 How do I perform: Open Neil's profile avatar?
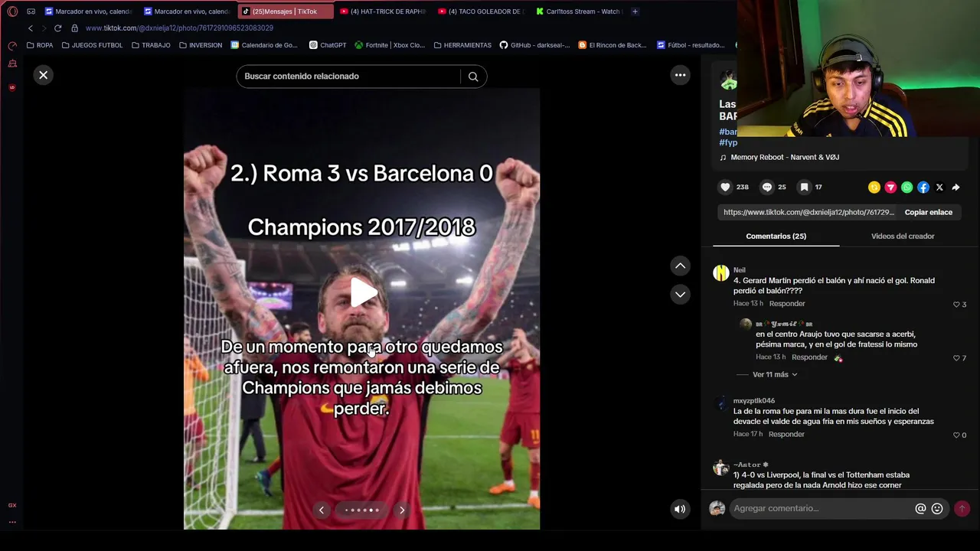[721, 273]
